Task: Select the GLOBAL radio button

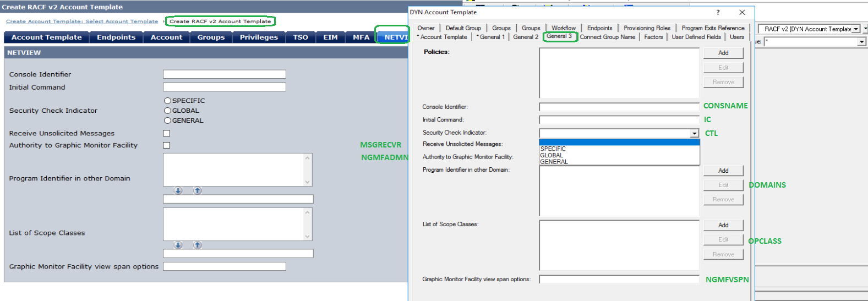Action: (167, 111)
